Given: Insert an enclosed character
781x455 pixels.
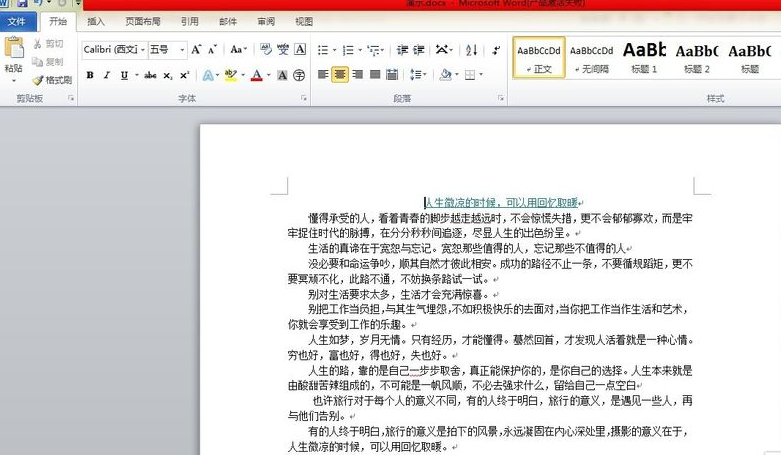Looking at the screenshot, I should [299, 75].
